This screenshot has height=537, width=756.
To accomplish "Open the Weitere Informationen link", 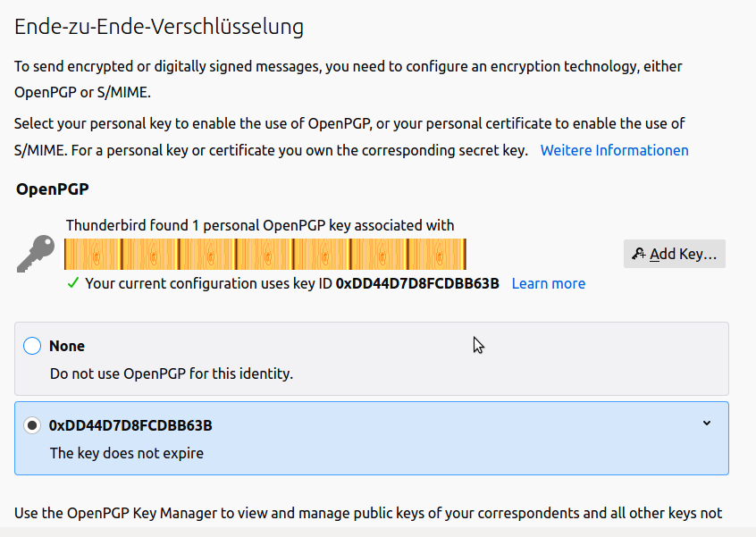I will point(614,150).
